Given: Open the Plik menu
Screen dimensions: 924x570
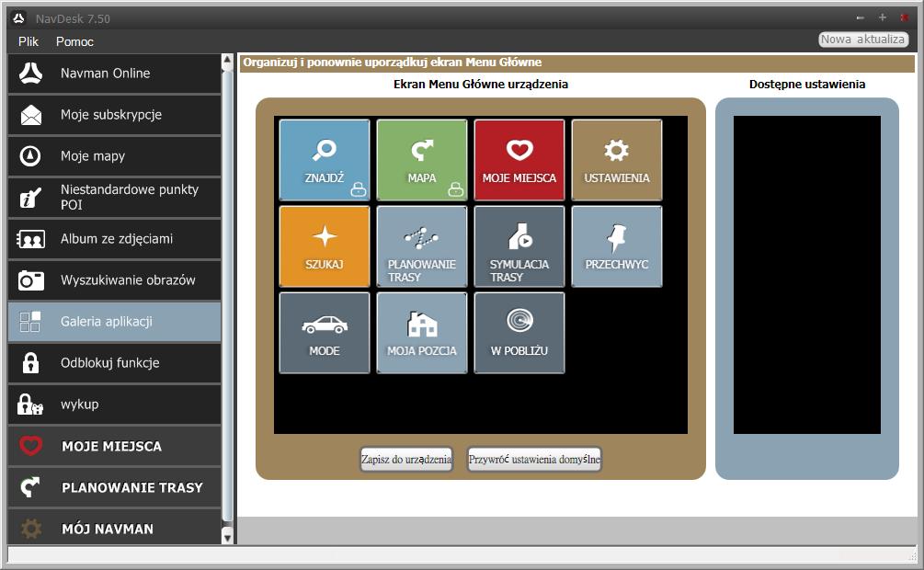Looking at the screenshot, I should pos(29,42).
